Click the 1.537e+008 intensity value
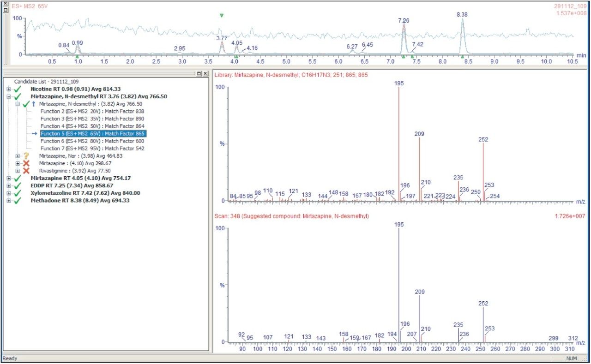The width and height of the screenshot is (591, 364). coord(571,13)
